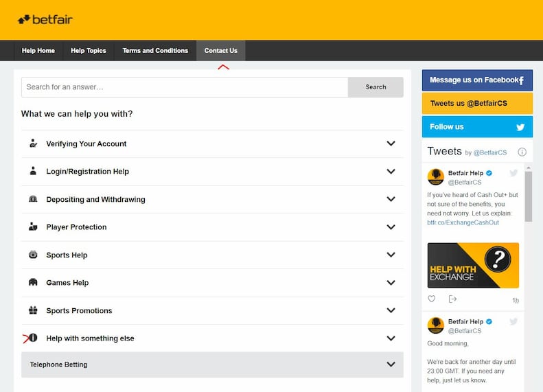This screenshot has width=543, height=392.
Task: Open the Tweets info icon
Action: (x=522, y=152)
